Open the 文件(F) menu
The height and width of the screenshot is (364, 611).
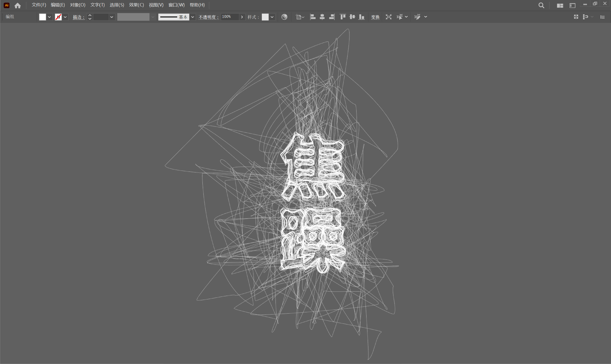point(39,5)
